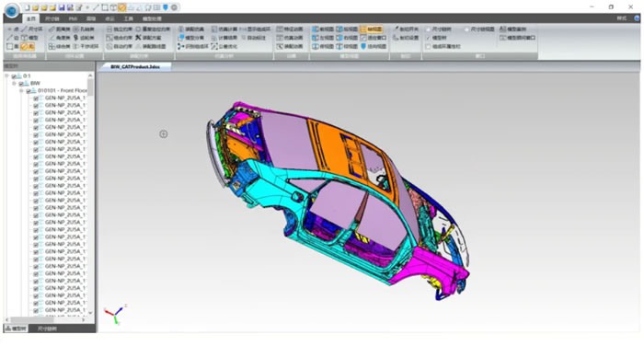
Task: Select the BIW_CATProduct.3dxs document tab
Action: [135, 66]
